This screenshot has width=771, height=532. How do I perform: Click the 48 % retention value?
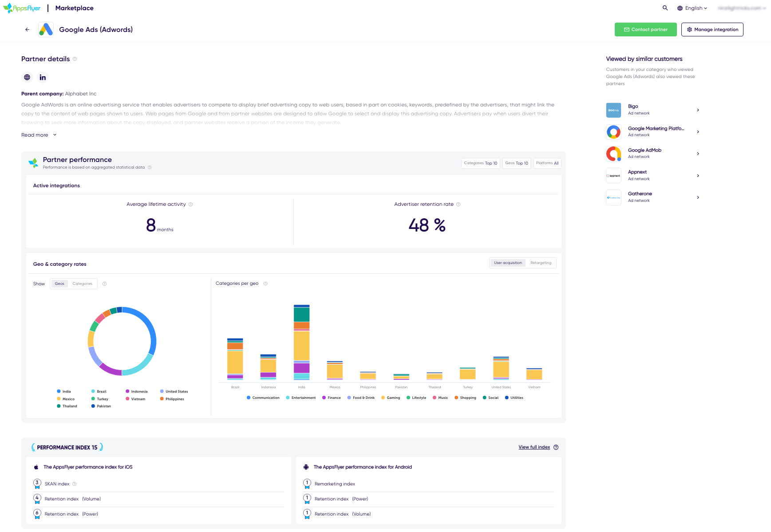427,225
